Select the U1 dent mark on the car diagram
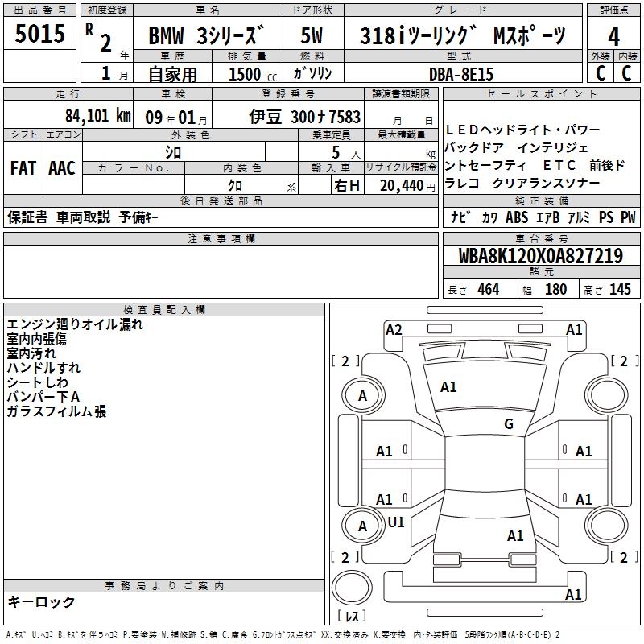Image resolution: width=644 pixels, height=644 pixels. coord(396,522)
